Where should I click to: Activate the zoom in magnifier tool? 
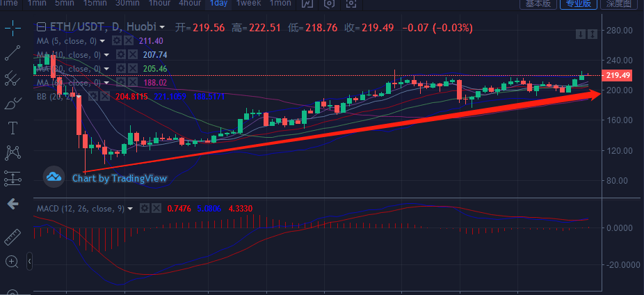pyautogui.click(x=12, y=262)
